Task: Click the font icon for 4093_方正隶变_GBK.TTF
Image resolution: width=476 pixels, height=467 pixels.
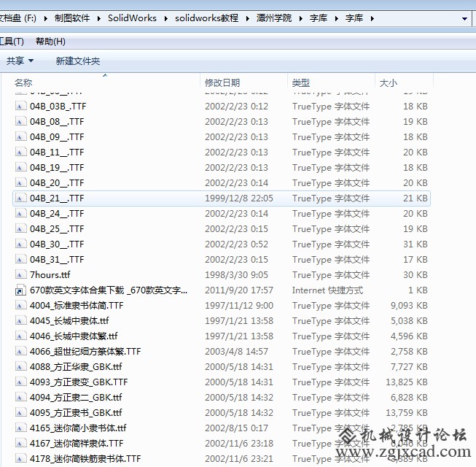Action: point(20,382)
